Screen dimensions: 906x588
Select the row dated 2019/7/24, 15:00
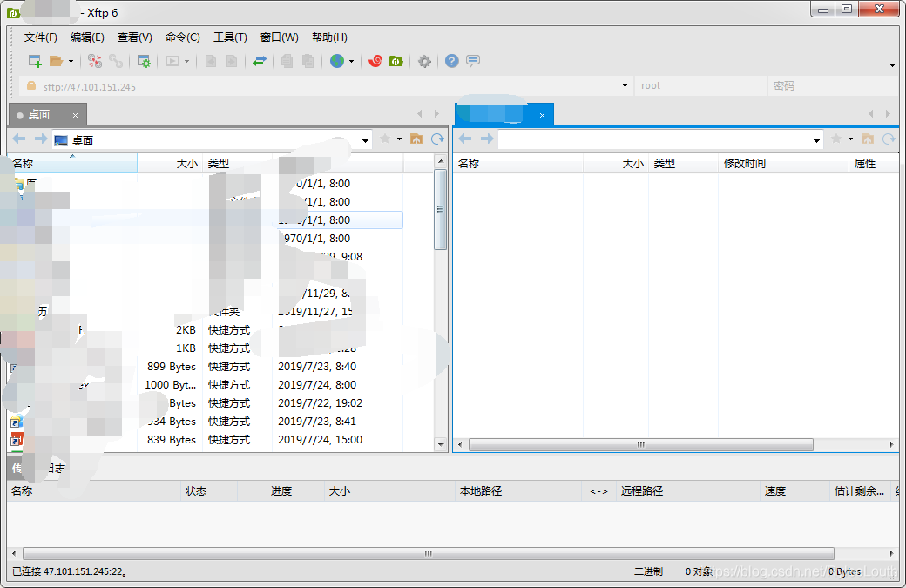(x=206, y=440)
